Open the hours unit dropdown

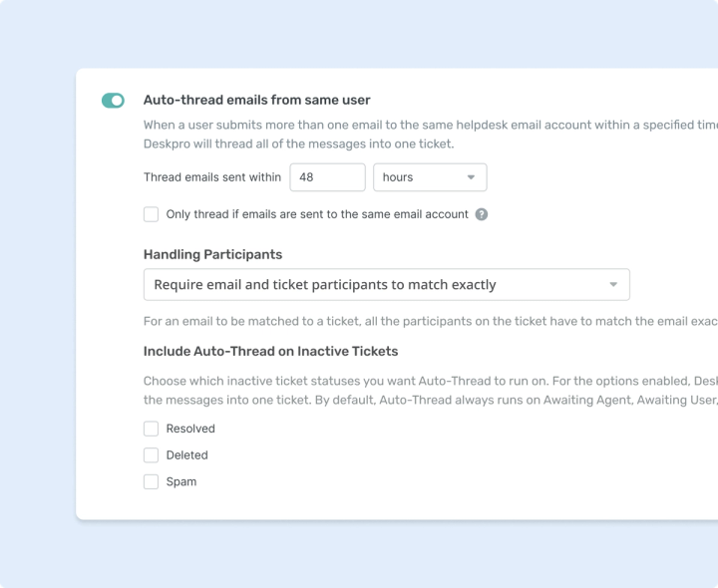tap(430, 177)
